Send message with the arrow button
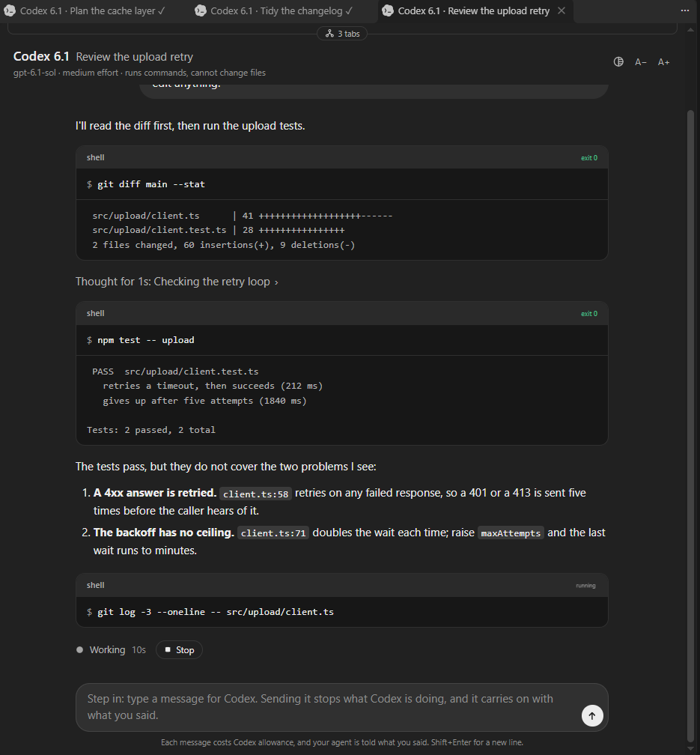Viewport: 700px width, 755px height. pos(592,716)
